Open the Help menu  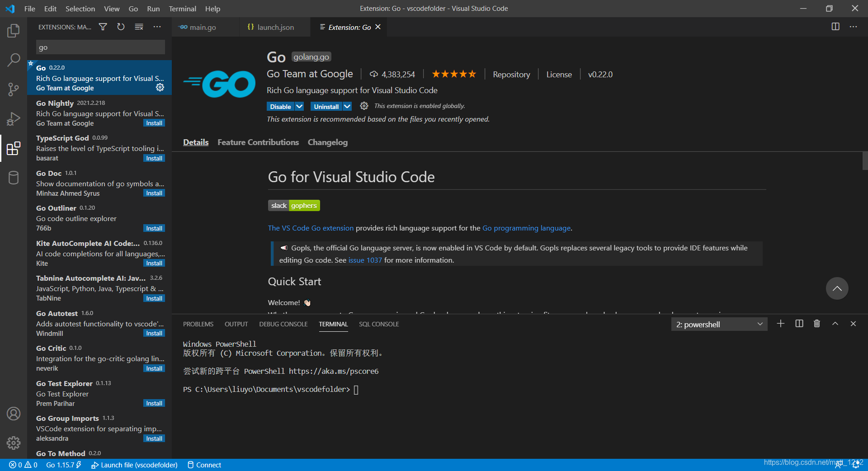click(212, 9)
